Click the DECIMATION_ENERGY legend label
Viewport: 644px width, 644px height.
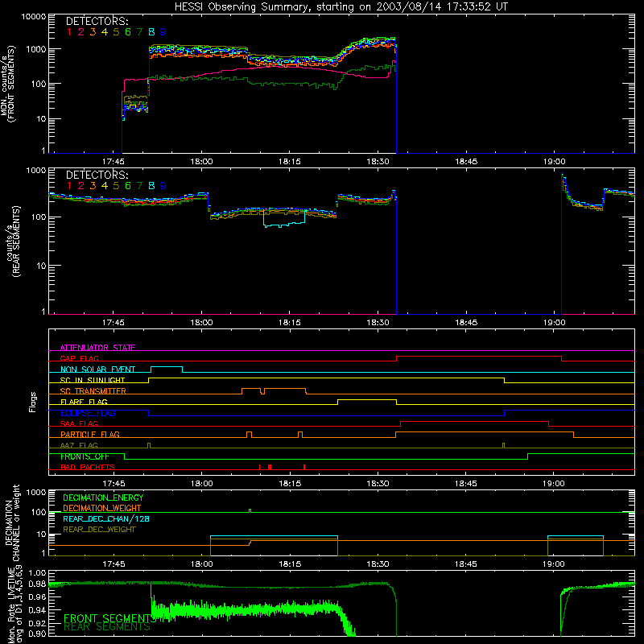coord(103,497)
